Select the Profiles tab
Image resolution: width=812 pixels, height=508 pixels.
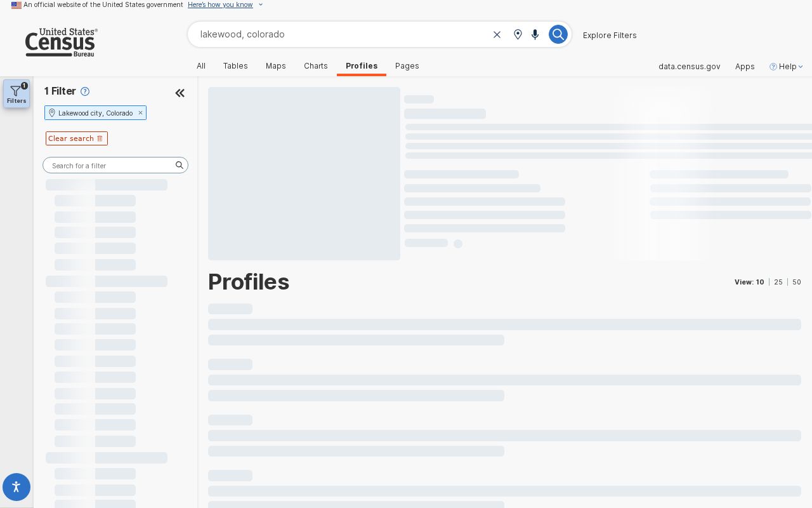click(x=362, y=66)
